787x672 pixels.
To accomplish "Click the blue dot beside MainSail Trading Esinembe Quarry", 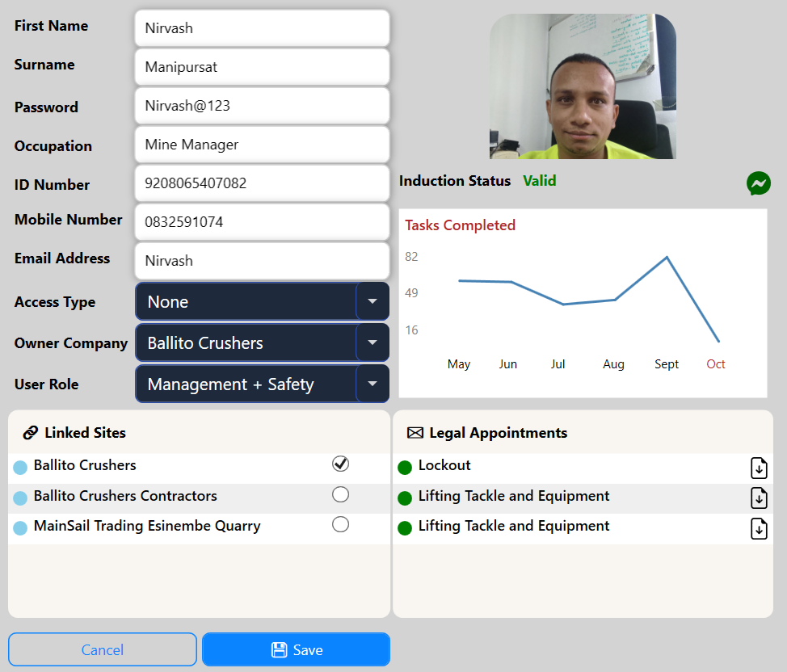I will [x=20, y=528].
